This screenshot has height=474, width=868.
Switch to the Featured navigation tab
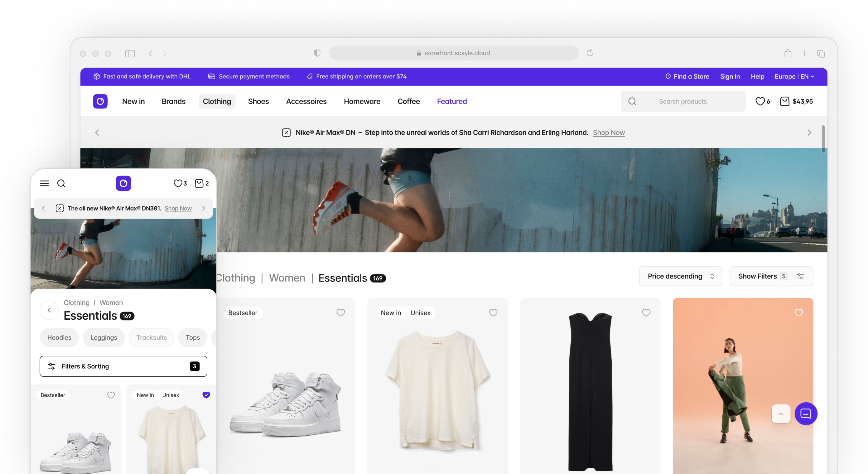tap(451, 101)
